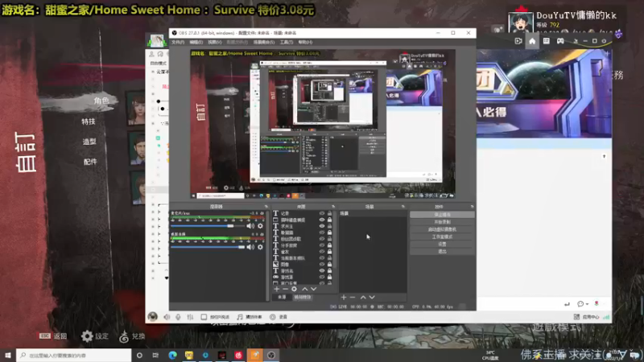Remove selected source with minus icon
Image resolution: width=644 pixels, height=362 pixels.
click(285, 289)
